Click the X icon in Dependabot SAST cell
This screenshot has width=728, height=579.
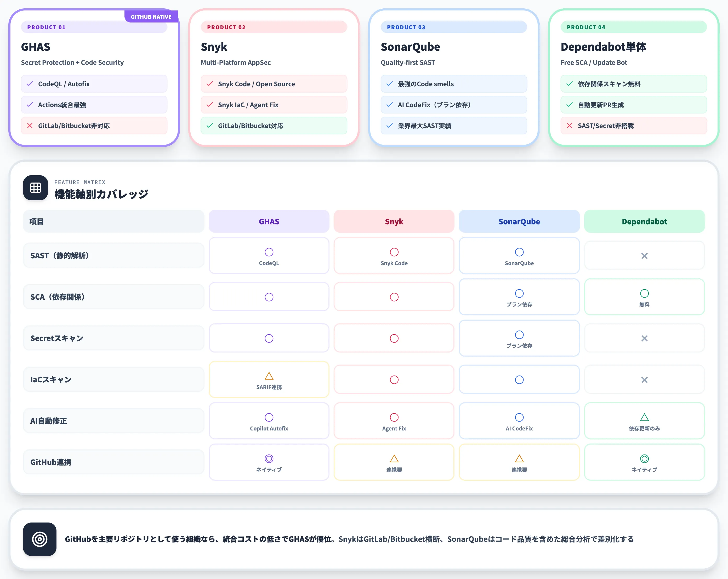coord(644,256)
